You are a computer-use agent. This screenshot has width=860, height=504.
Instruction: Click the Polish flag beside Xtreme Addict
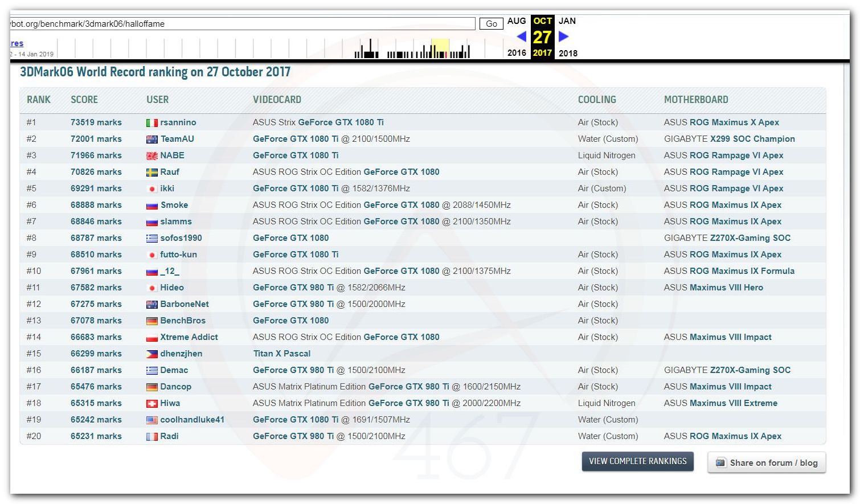pyautogui.click(x=151, y=337)
